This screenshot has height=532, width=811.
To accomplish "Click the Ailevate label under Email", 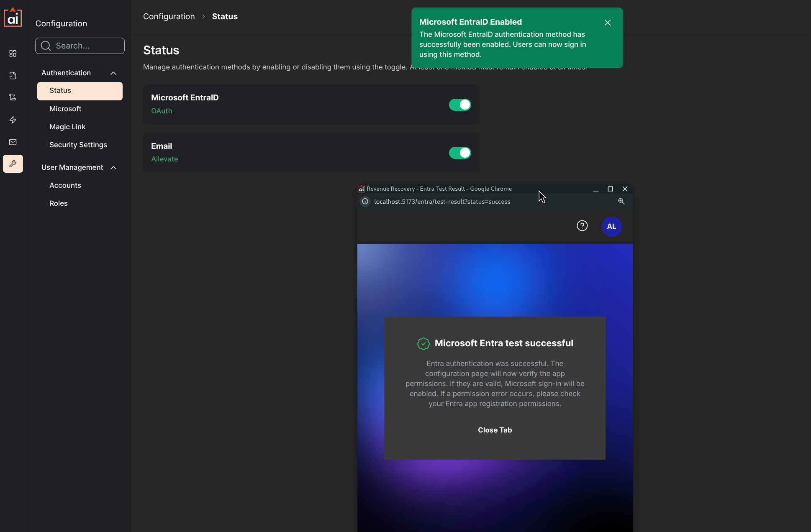I will 164,159.
